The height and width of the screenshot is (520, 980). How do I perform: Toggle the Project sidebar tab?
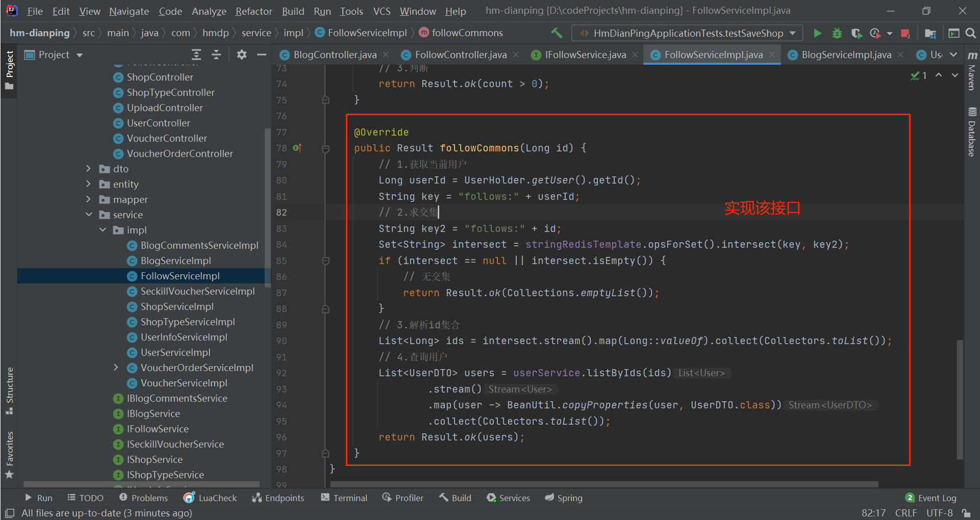pos(9,70)
